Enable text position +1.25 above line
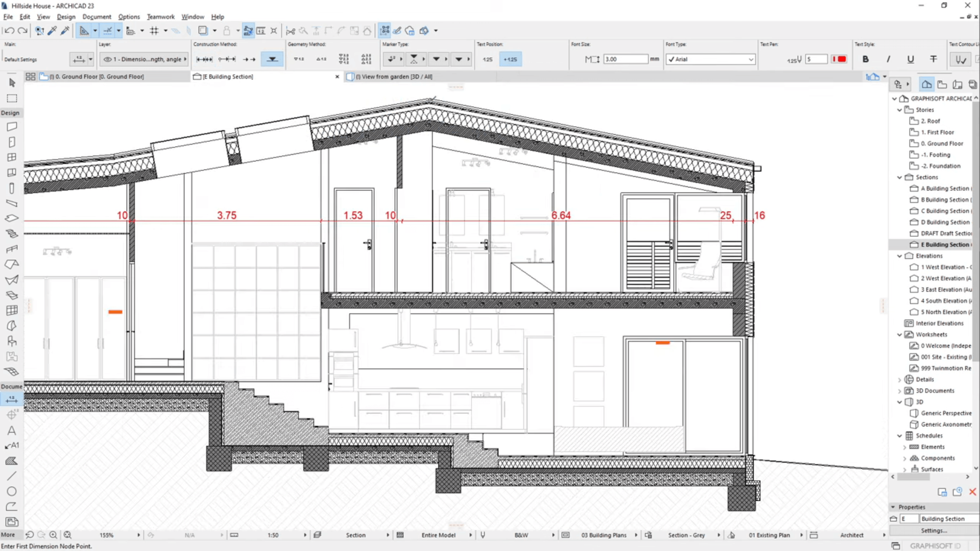This screenshot has width=980, height=551. coord(510,59)
